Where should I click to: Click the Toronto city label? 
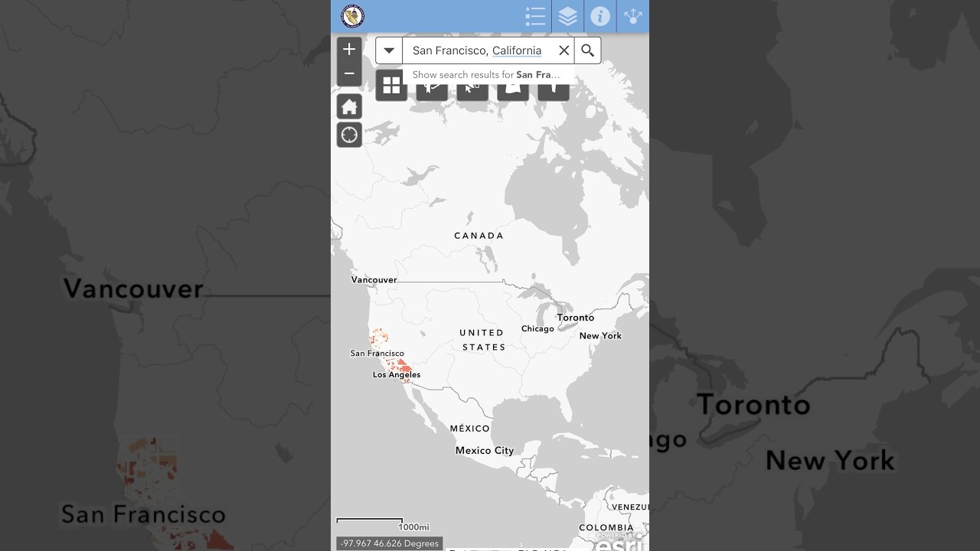point(576,318)
